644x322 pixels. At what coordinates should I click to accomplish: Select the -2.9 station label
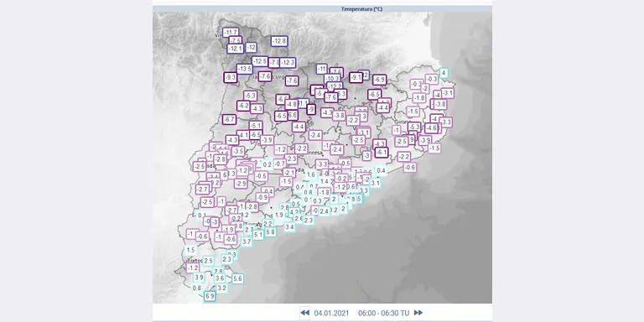click(x=241, y=183)
